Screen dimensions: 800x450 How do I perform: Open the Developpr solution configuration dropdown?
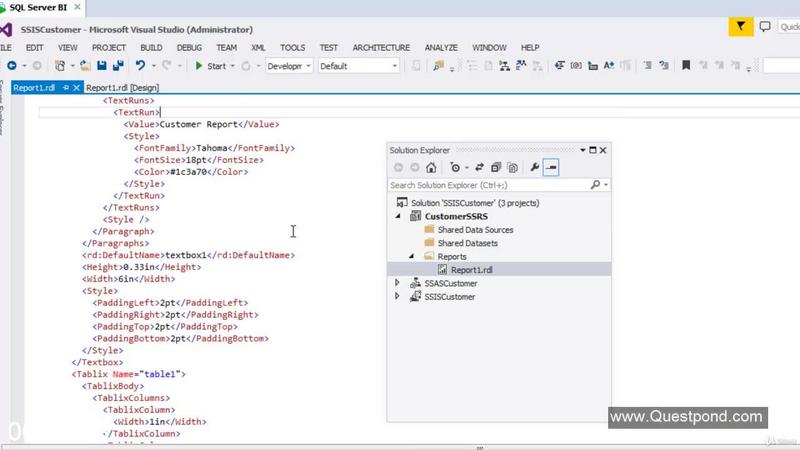tap(289, 66)
